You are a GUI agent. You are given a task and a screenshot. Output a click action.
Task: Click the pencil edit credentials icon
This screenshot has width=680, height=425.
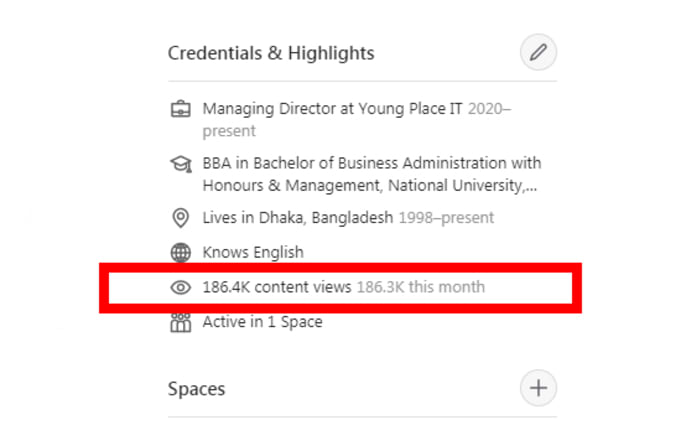538,52
